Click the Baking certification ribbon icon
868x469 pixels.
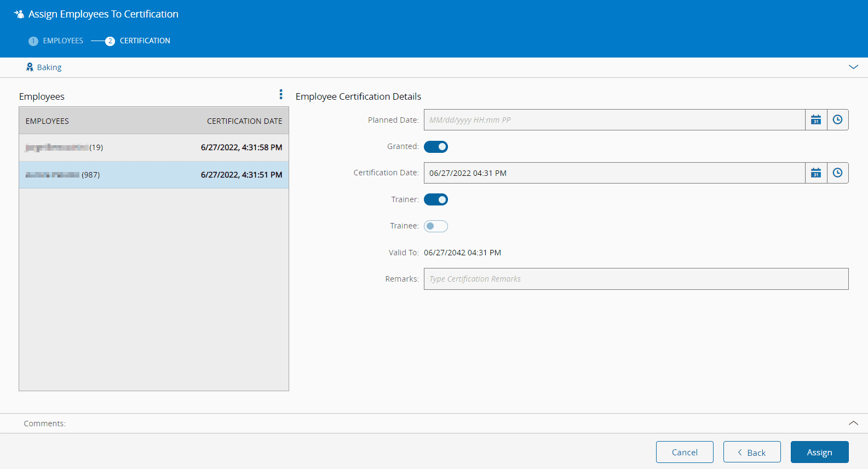30,67
